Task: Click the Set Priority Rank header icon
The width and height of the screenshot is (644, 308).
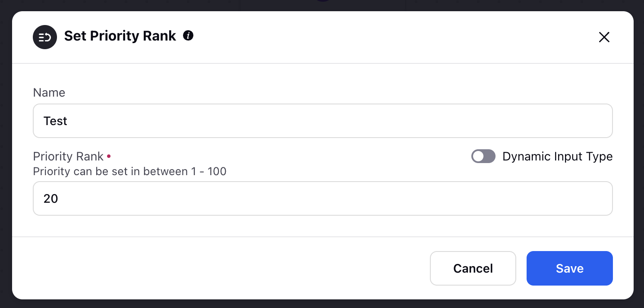Action: (x=45, y=37)
